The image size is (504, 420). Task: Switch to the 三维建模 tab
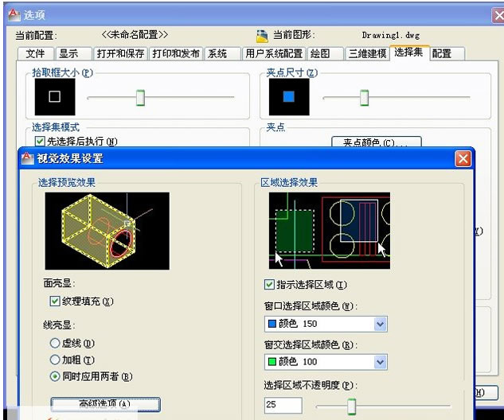coord(368,53)
